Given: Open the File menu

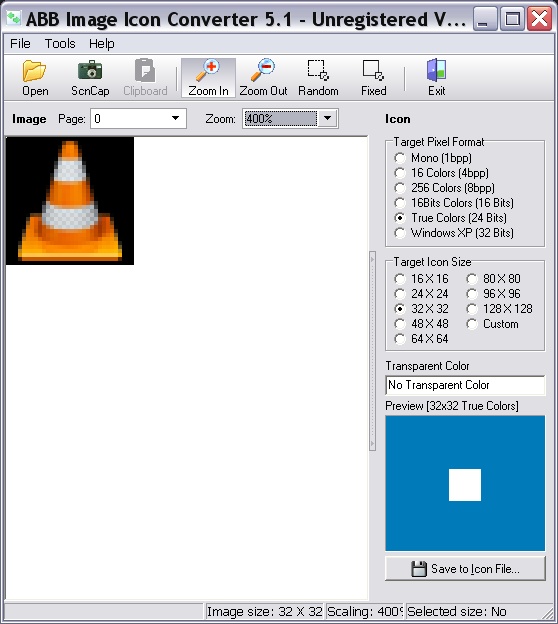Looking at the screenshot, I should pos(20,43).
